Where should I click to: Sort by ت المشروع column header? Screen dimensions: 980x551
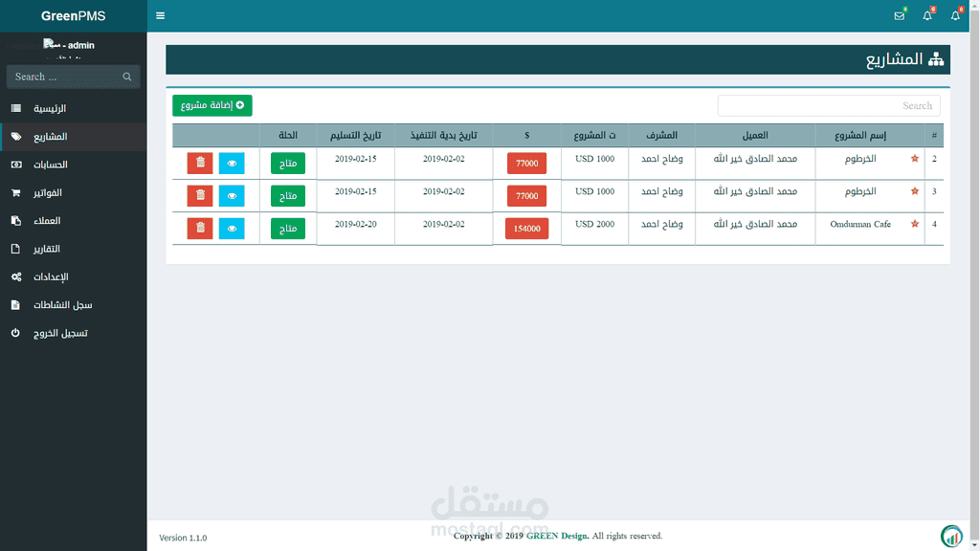pos(594,136)
